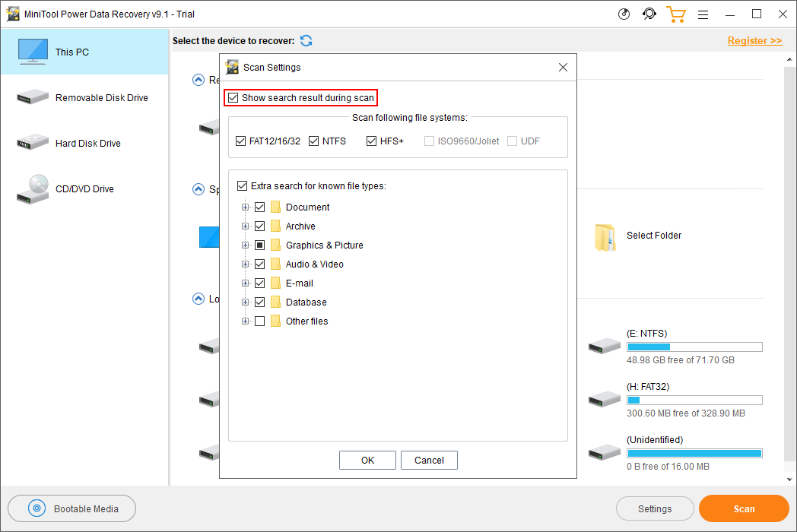
Task: Open the support headset icon
Action: (649, 14)
